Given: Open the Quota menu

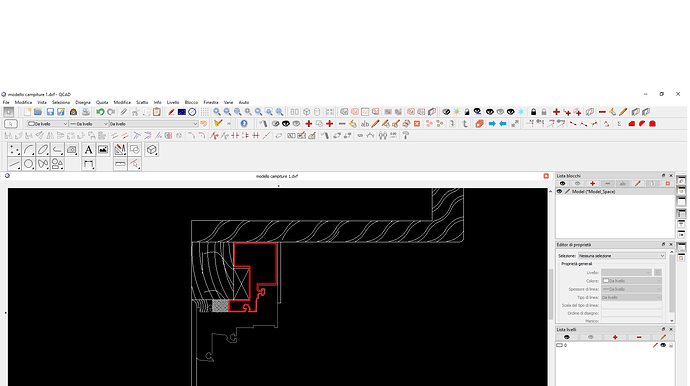Looking at the screenshot, I should coord(102,102).
